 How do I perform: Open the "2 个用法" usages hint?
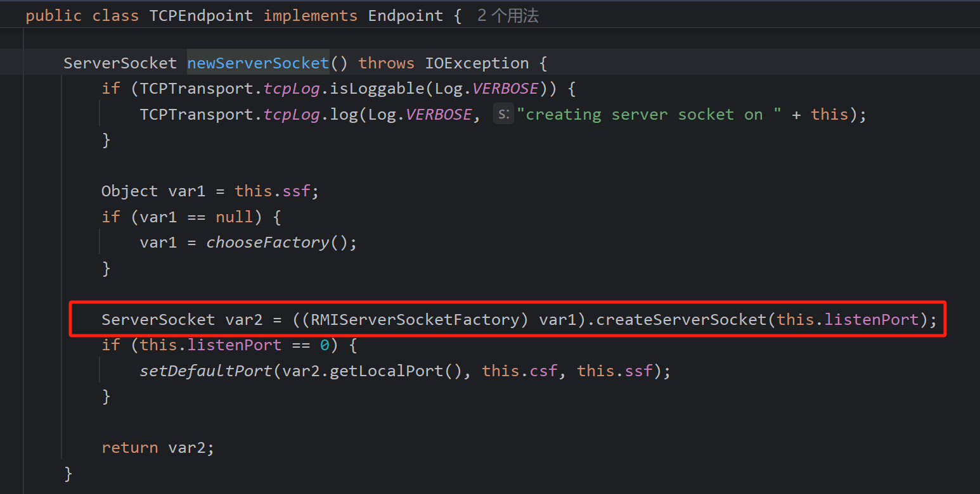point(508,16)
